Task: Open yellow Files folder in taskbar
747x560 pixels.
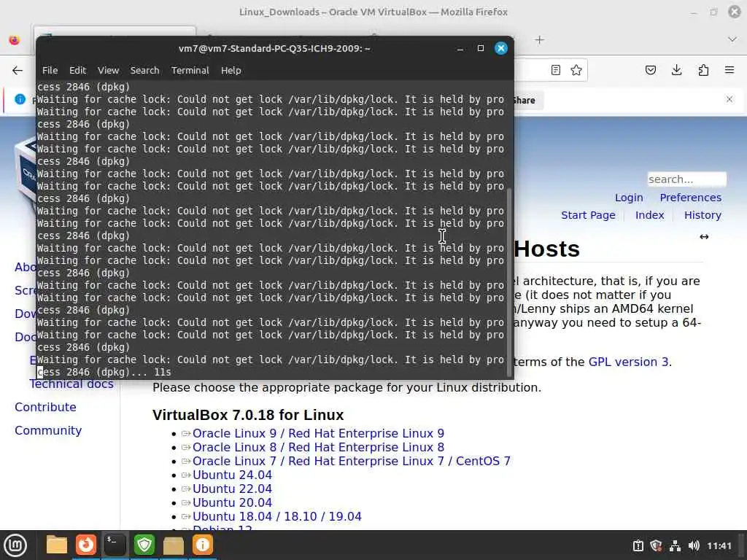Action: pos(56,545)
